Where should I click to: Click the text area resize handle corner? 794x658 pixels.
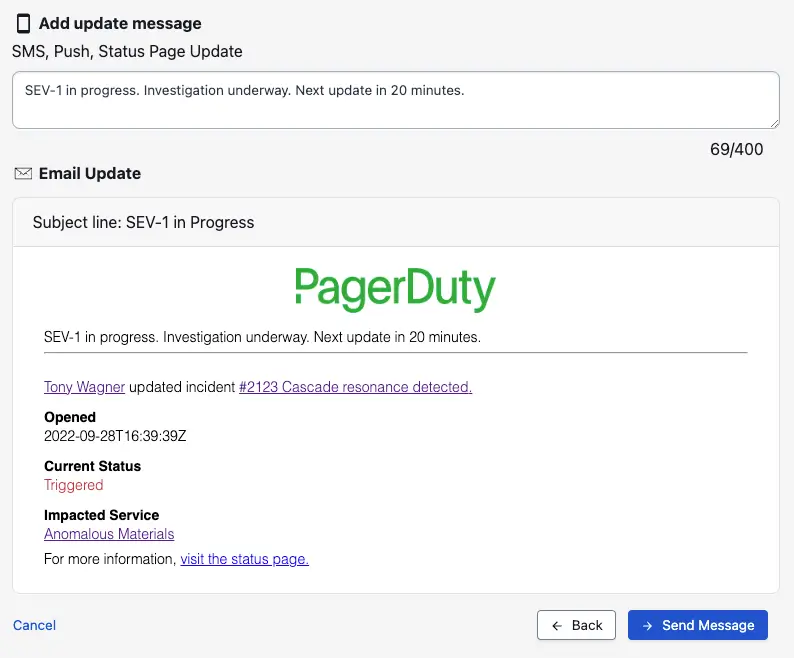(x=774, y=123)
